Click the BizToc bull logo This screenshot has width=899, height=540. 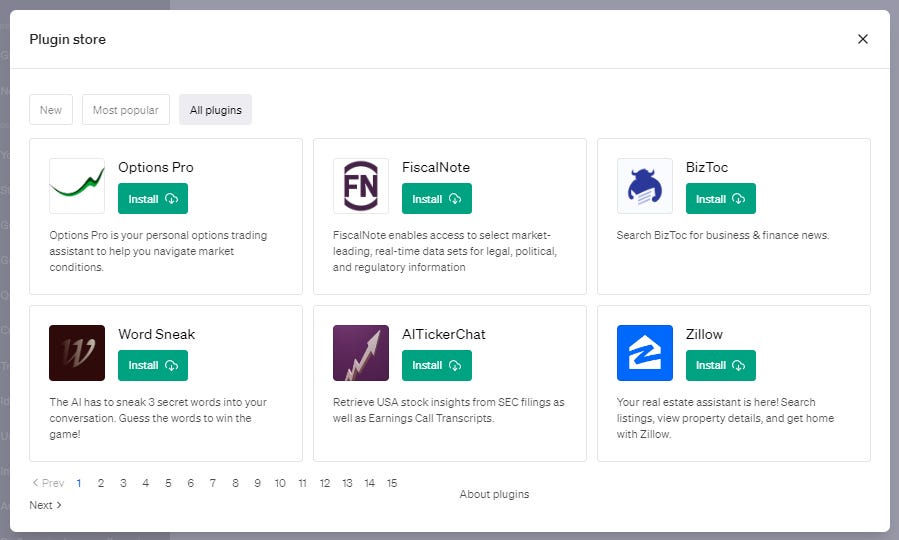click(x=644, y=186)
